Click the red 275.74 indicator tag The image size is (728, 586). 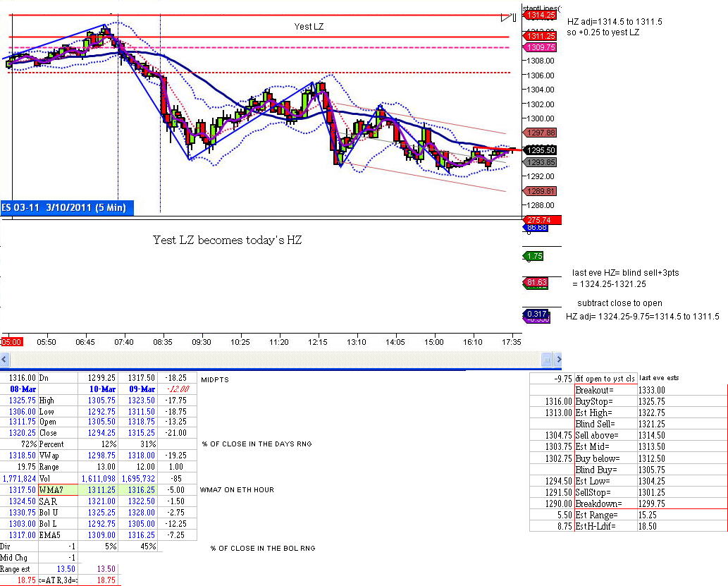pos(541,220)
